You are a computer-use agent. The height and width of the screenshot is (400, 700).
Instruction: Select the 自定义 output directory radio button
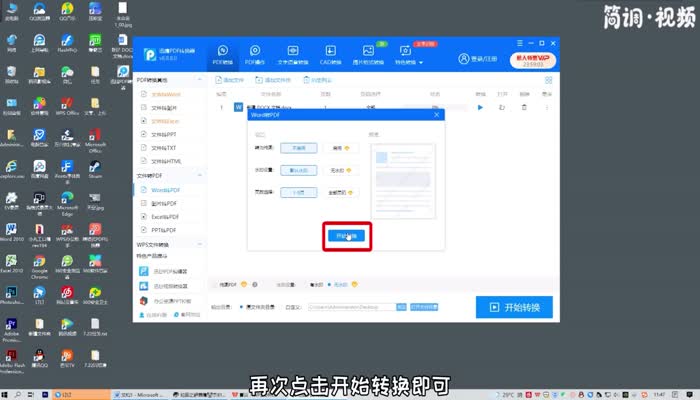[x=283, y=308]
